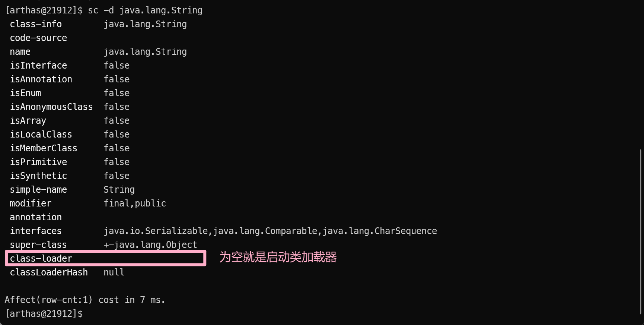Click the pink-highlighted class-loader row

pos(105,258)
